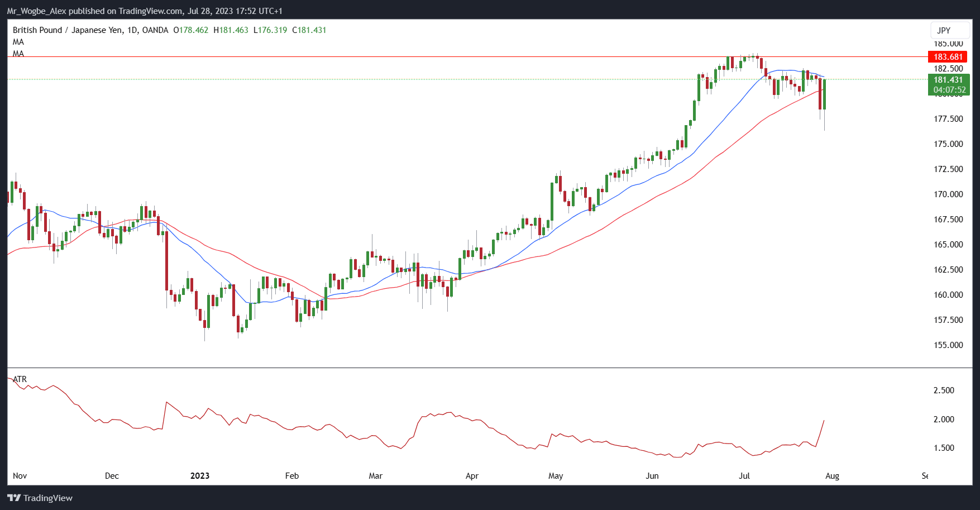Image resolution: width=980 pixels, height=510 pixels.
Task: Click the Mar time axis label
Action: (375, 475)
